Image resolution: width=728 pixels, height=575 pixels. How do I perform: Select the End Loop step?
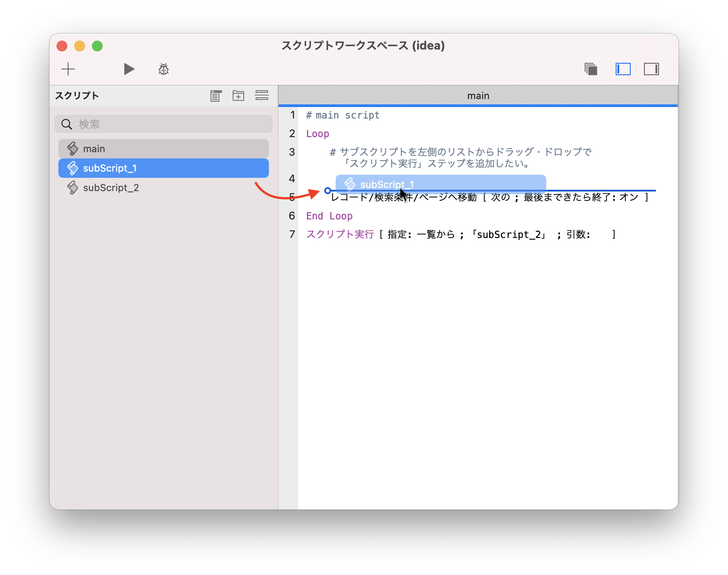(x=330, y=216)
